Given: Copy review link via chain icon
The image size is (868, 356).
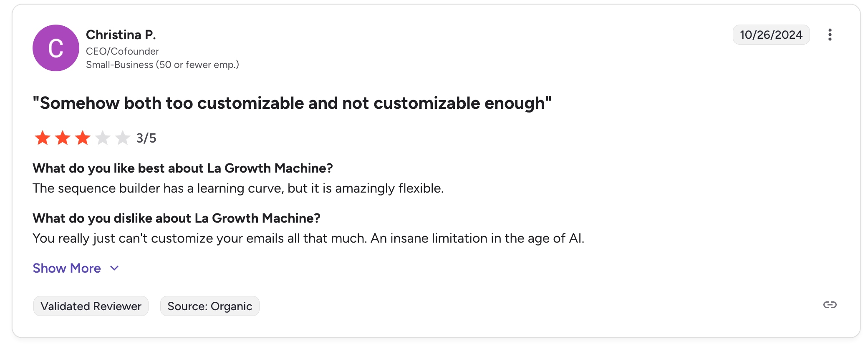Looking at the screenshot, I should [830, 305].
